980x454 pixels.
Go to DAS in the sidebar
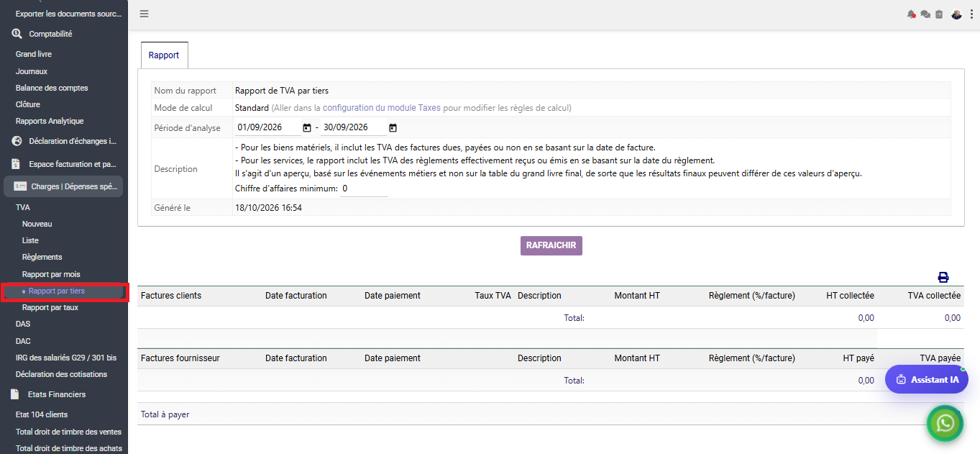click(23, 324)
